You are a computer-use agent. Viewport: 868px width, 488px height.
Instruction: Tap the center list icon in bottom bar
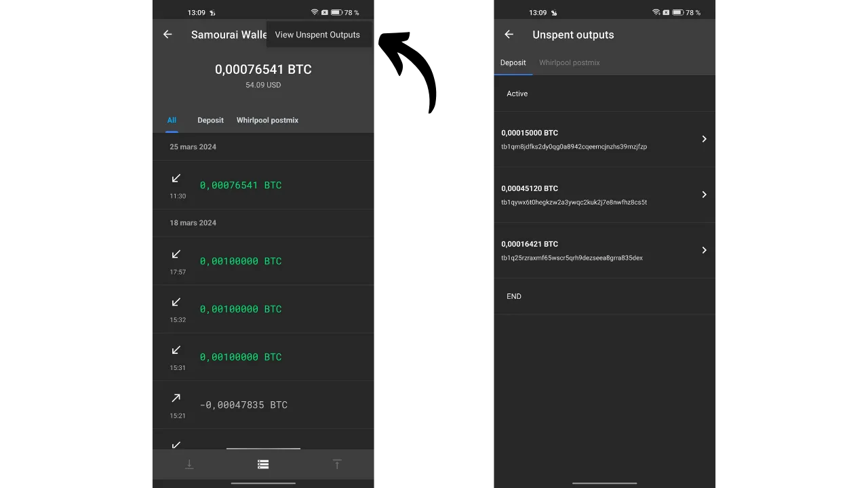tap(263, 464)
